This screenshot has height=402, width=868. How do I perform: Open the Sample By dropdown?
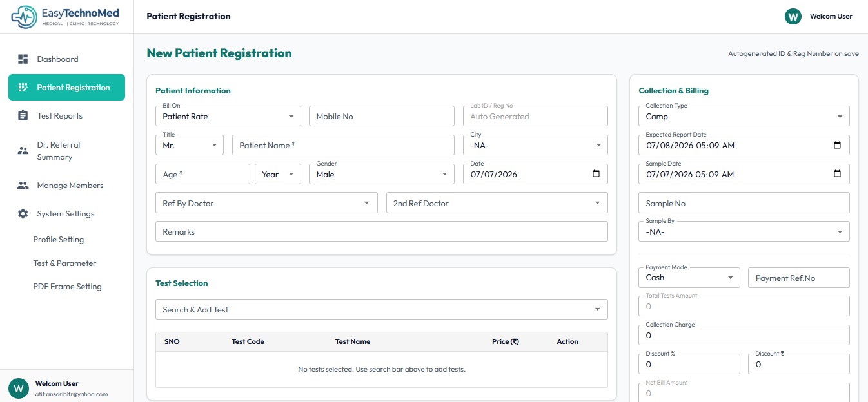[x=744, y=231]
